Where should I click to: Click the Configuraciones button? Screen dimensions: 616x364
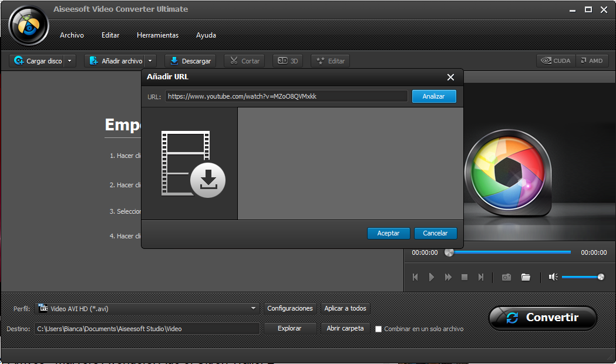click(x=290, y=309)
